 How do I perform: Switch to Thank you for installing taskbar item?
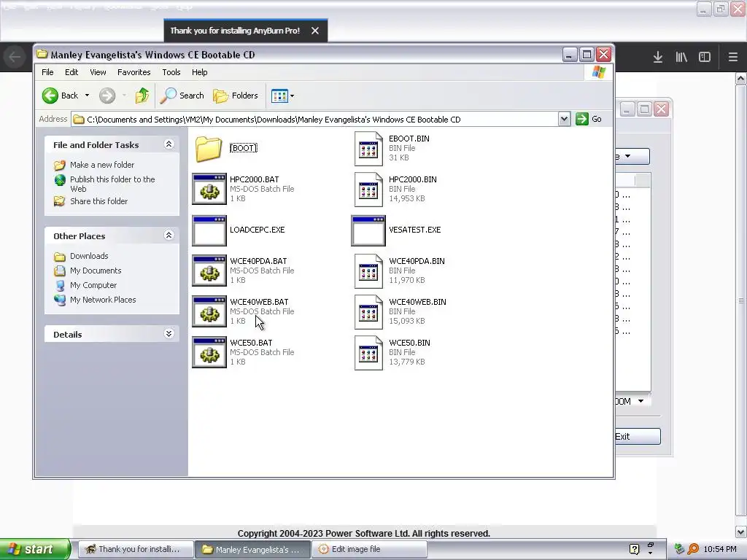pos(136,549)
